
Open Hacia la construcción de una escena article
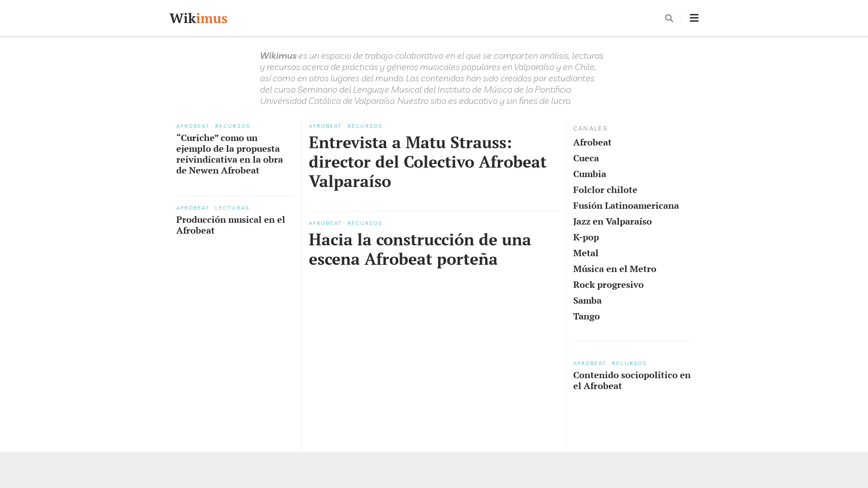pos(420,249)
